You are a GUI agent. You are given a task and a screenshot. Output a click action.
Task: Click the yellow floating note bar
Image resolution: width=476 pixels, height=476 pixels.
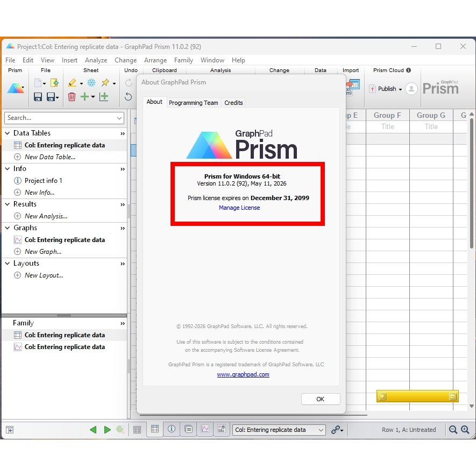(x=417, y=396)
